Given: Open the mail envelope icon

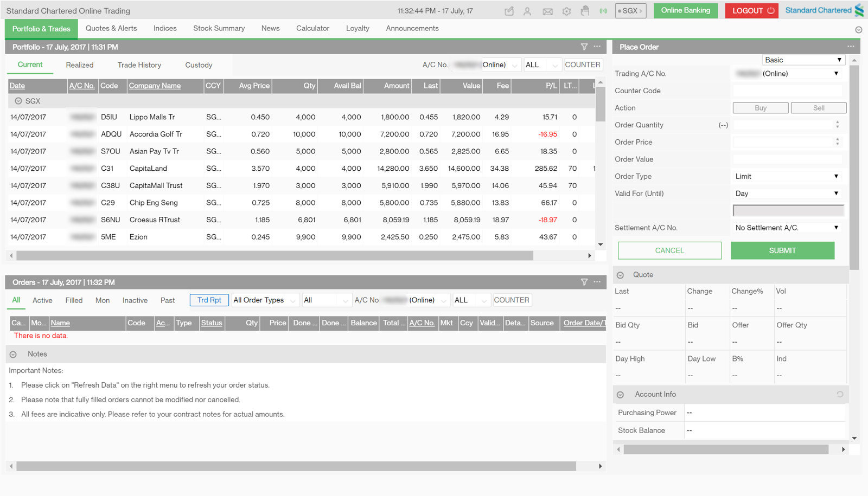Looking at the screenshot, I should pos(548,11).
